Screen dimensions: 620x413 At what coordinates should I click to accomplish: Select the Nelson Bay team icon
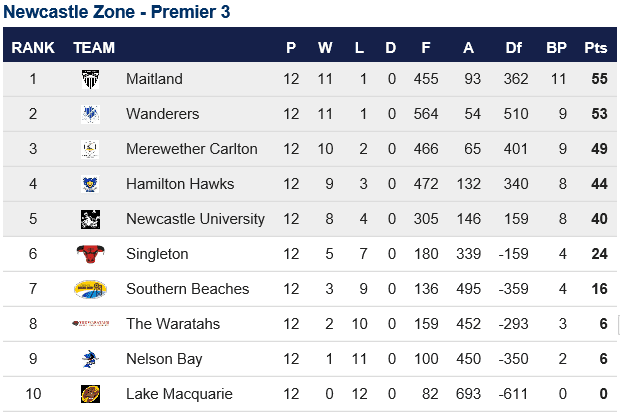(x=90, y=359)
